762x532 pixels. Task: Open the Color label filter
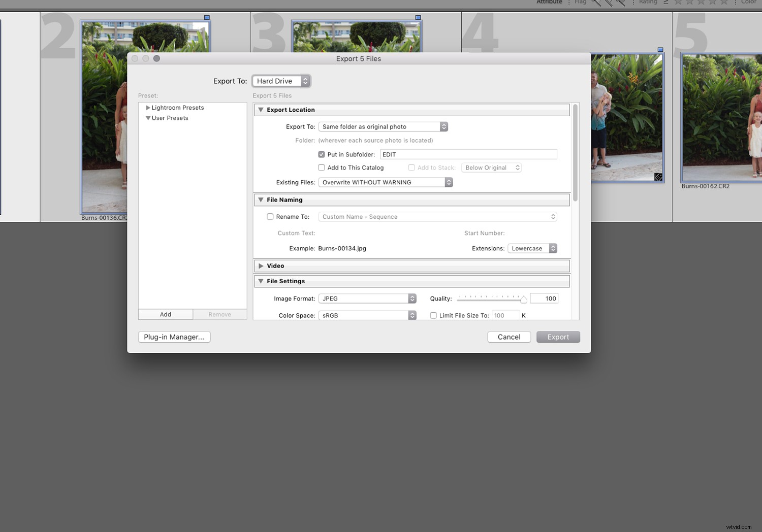(748, 2)
